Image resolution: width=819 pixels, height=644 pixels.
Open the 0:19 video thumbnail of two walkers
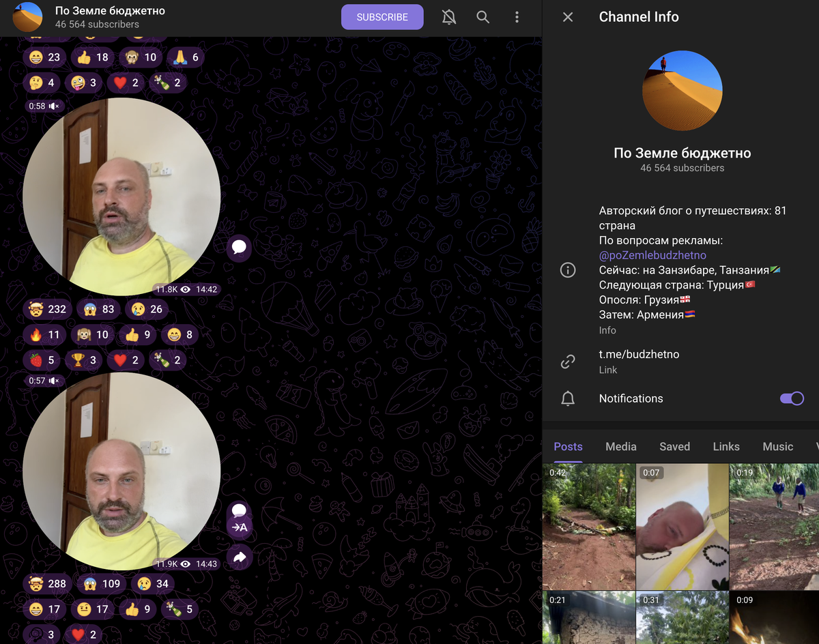(x=775, y=527)
